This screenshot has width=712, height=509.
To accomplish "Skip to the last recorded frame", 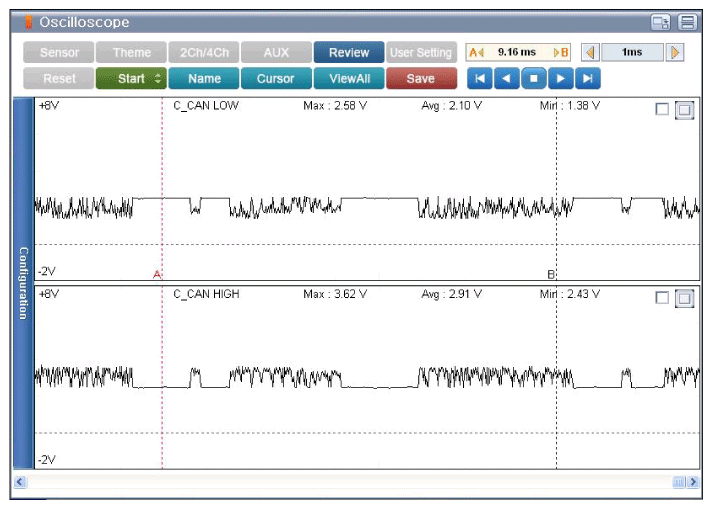I will point(589,79).
